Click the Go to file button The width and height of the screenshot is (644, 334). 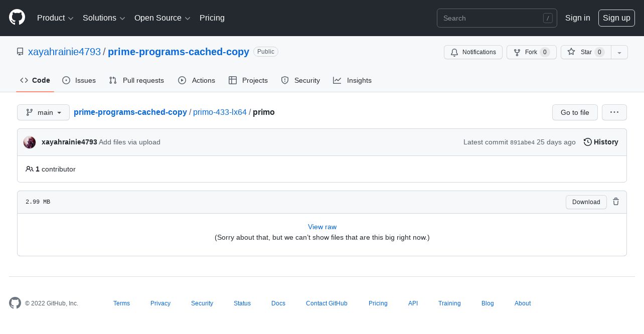tap(575, 112)
